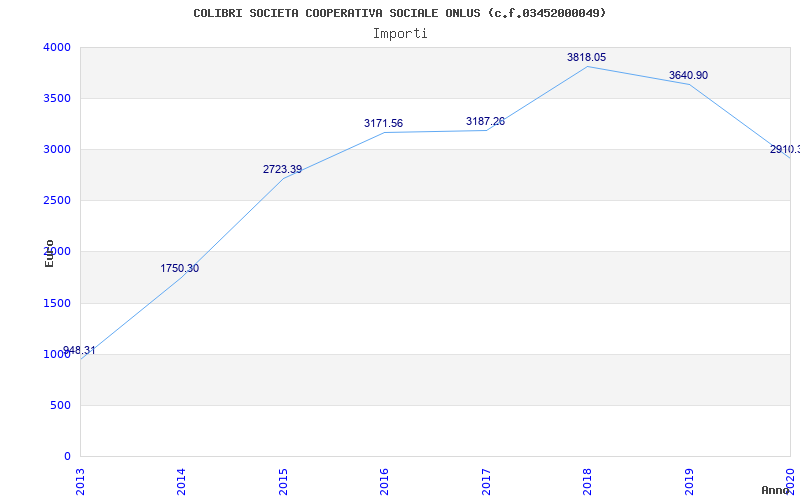Select the 3000 y-axis tick

click(x=57, y=149)
